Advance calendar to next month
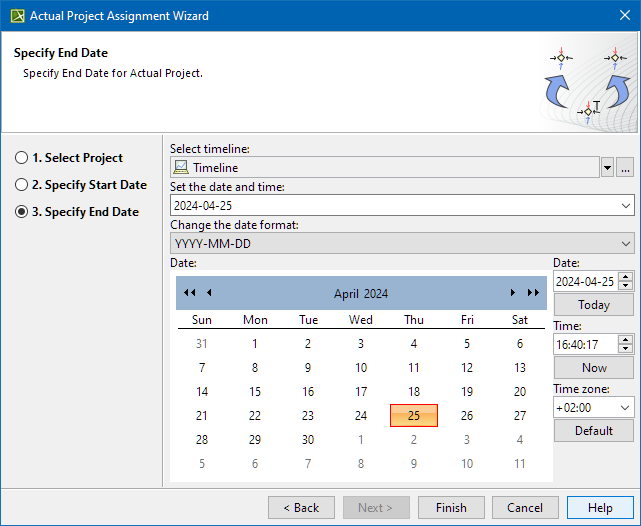This screenshot has width=641, height=526. [513, 293]
